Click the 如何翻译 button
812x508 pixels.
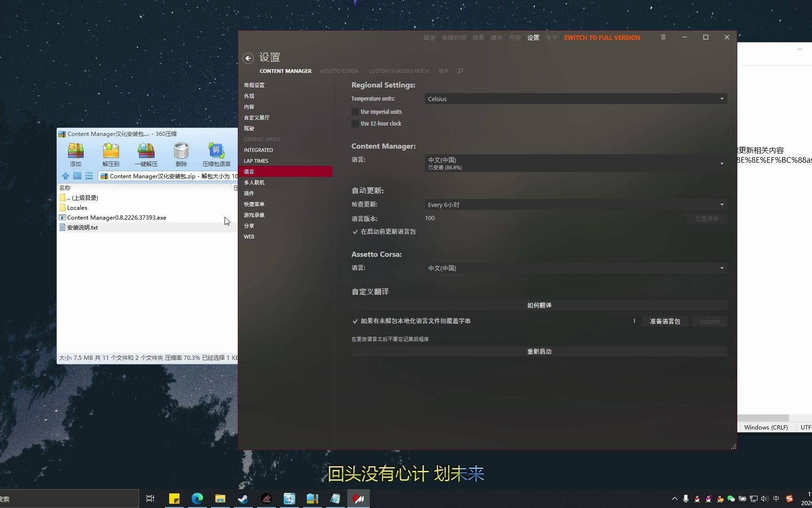tap(539, 305)
